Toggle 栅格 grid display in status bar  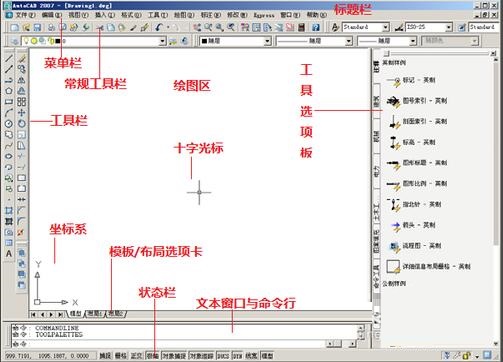121,356
